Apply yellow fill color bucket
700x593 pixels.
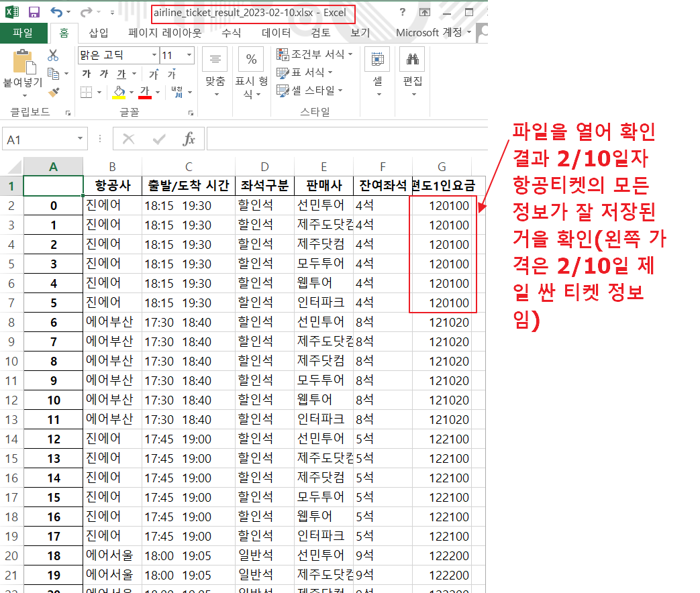tap(119, 92)
